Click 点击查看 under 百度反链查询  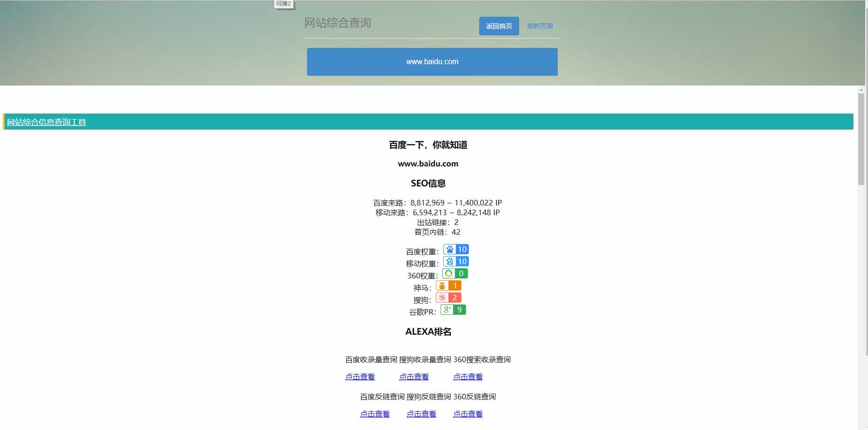[x=374, y=414]
